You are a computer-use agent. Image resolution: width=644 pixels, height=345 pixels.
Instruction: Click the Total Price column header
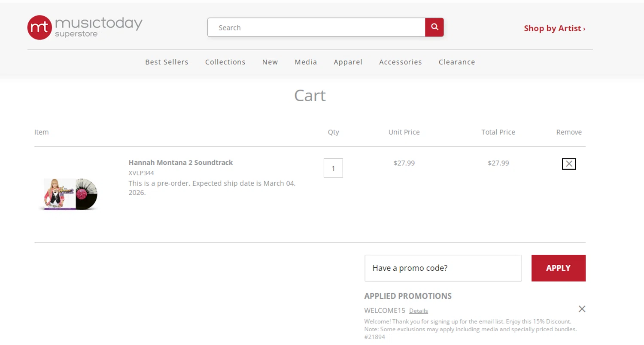[498, 132]
